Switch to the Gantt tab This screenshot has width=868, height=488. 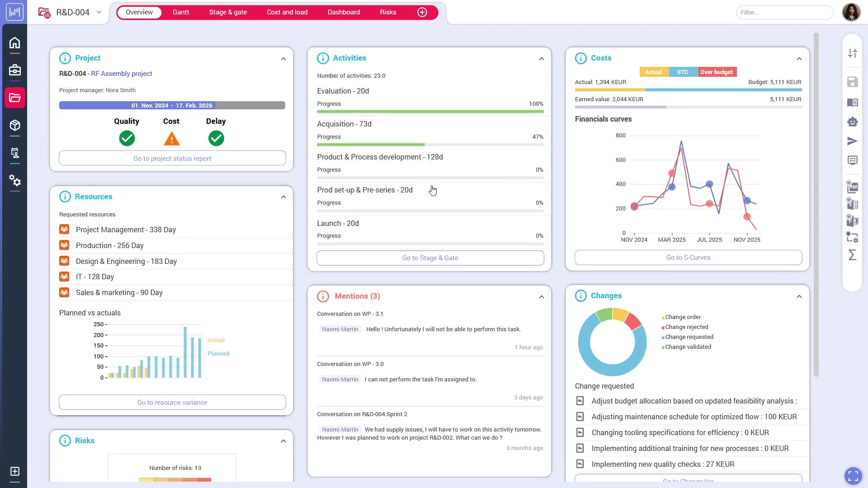(x=181, y=12)
